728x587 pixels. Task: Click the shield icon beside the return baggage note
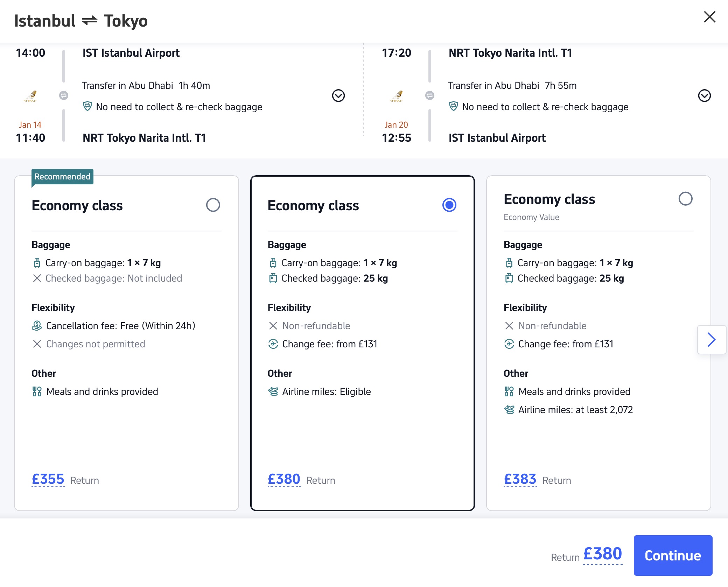pos(453,106)
